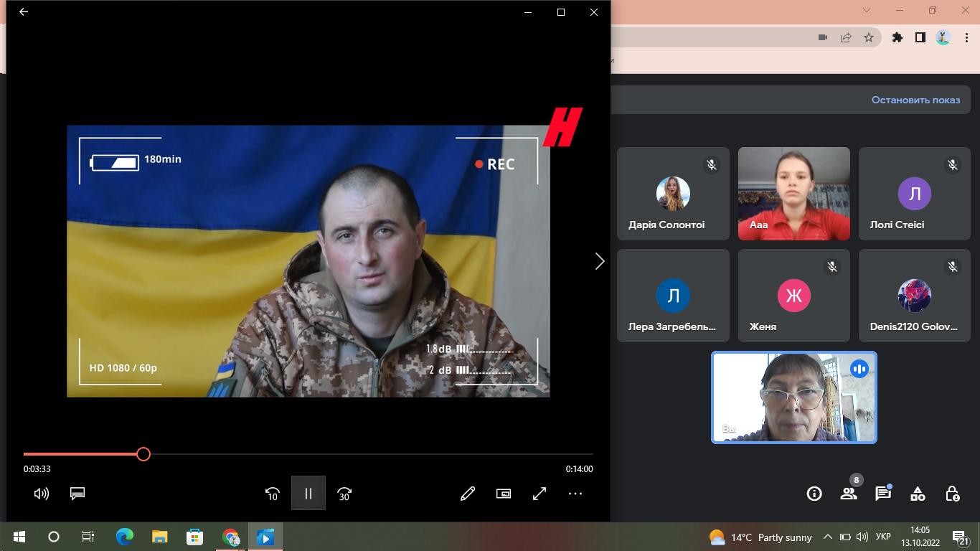Stop presenting with Остановить показ
This screenshot has height=551, width=980.
click(915, 100)
